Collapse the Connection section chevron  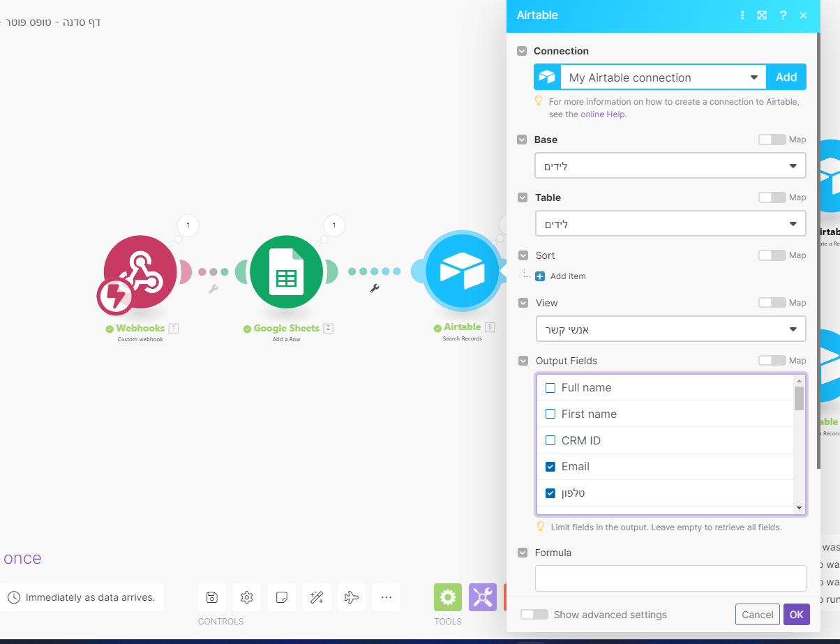click(x=522, y=51)
